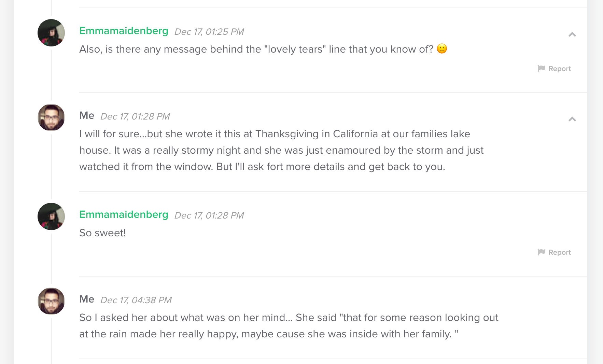Click the flag icon on the So sweet comment

(541, 252)
